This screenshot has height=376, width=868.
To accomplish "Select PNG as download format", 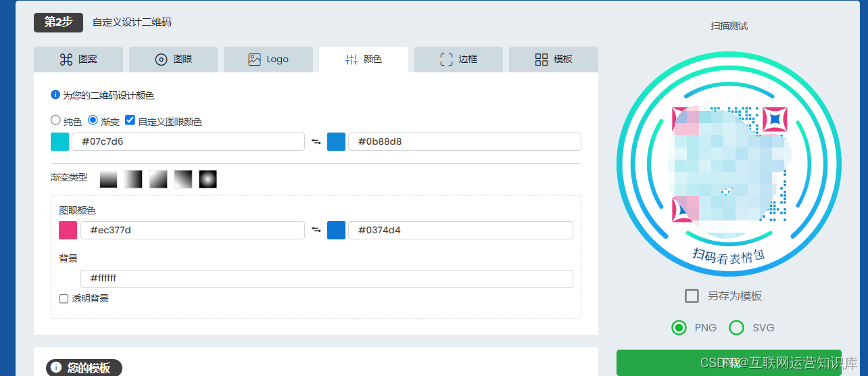I will tap(679, 327).
